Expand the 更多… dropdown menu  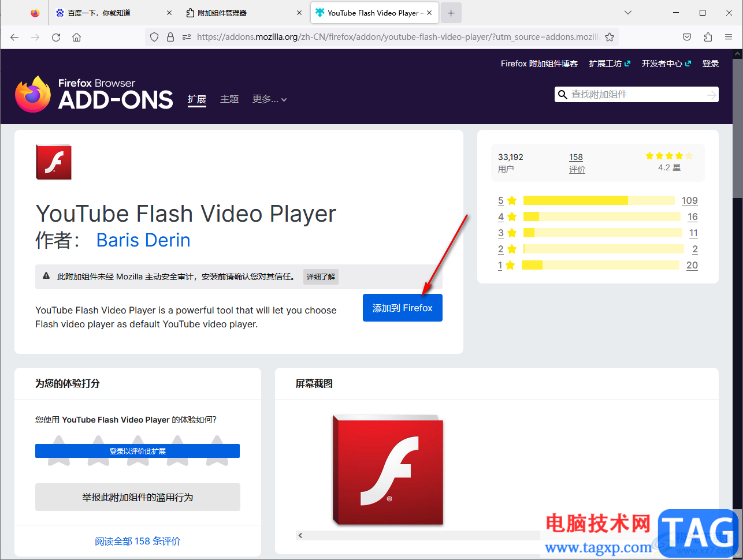coord(270,99)
